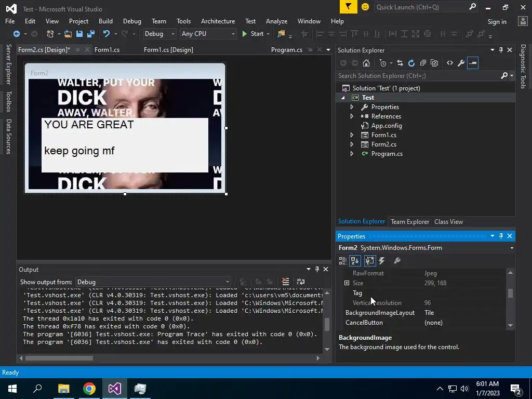Click the Output panel horizontal scrollbar thumb

(59, 358)
